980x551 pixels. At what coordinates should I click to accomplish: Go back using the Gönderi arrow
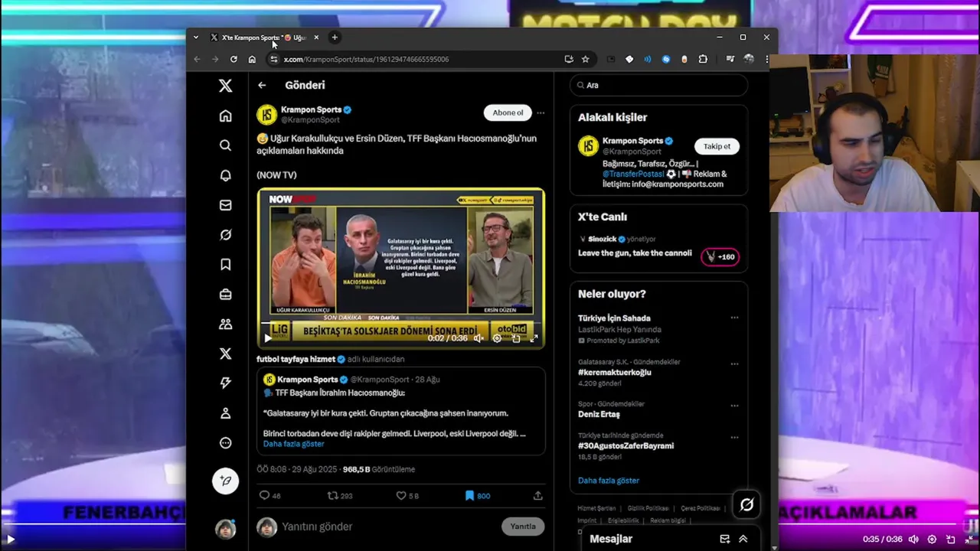pos(262,85)
